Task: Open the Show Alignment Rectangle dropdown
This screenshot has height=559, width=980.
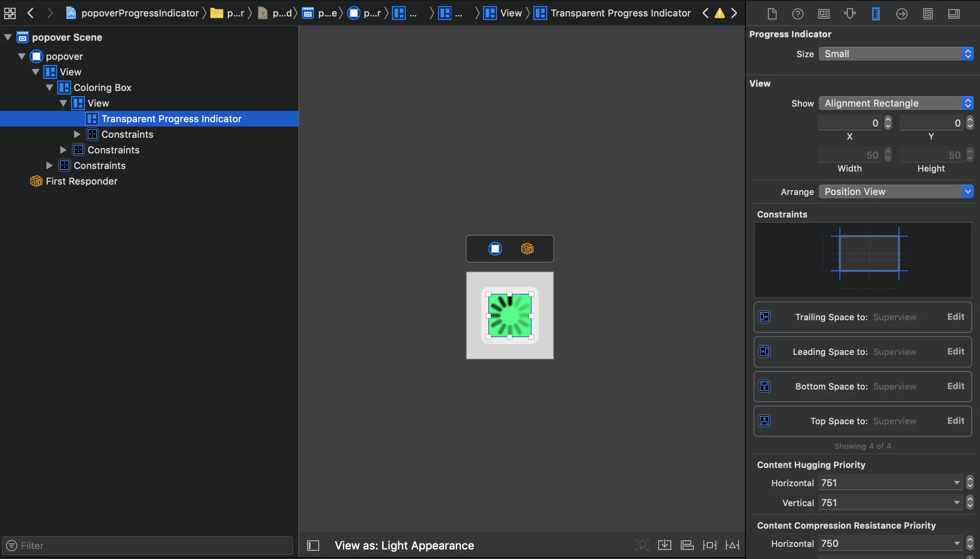Action: (x=896, y=103)
